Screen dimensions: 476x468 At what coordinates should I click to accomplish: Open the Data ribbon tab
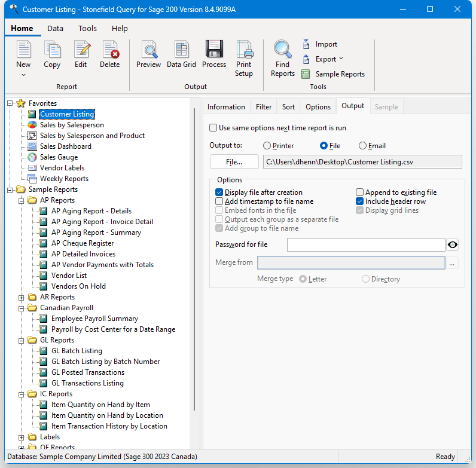click(55, 29)
